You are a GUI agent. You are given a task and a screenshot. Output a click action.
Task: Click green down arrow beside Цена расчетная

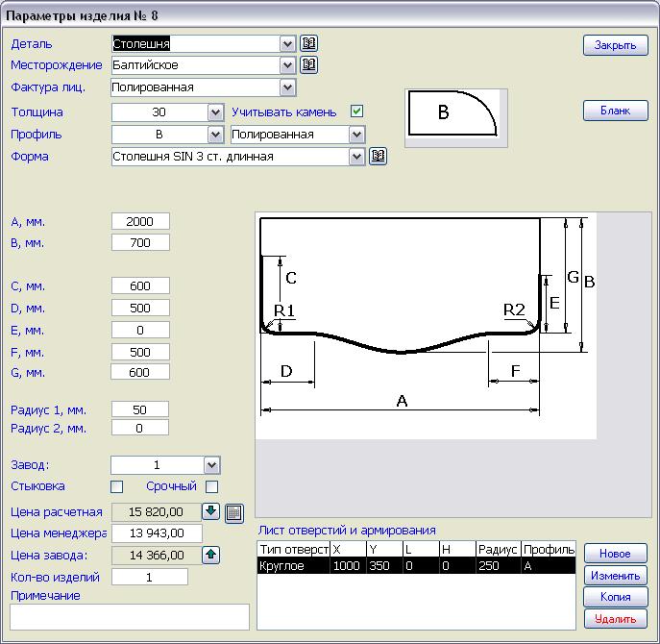(211, 511)
